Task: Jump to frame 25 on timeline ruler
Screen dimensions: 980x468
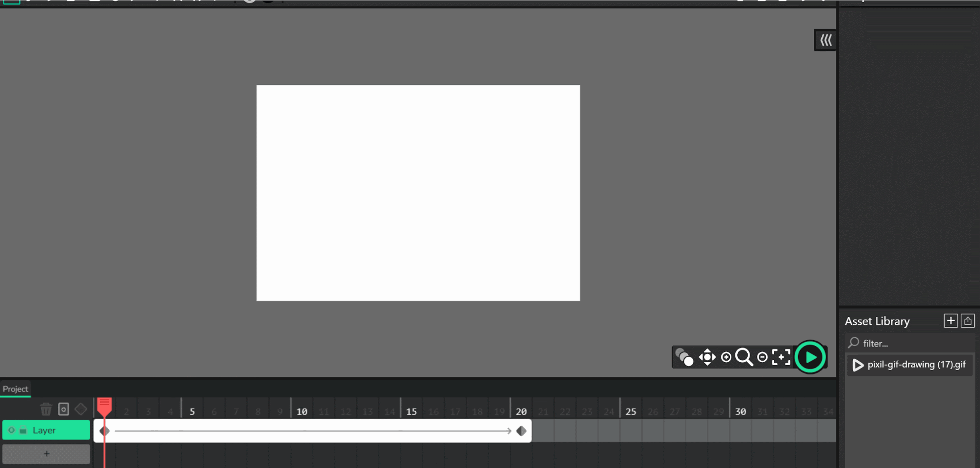Action: point(631,412)
